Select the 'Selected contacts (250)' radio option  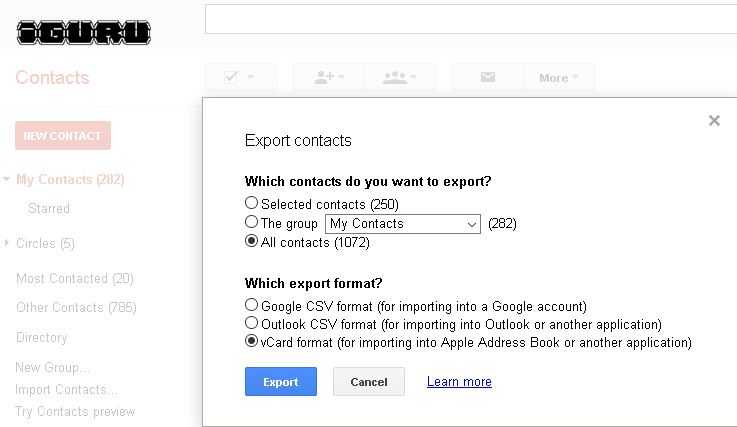pyautogui.click(x=251, y=203)
